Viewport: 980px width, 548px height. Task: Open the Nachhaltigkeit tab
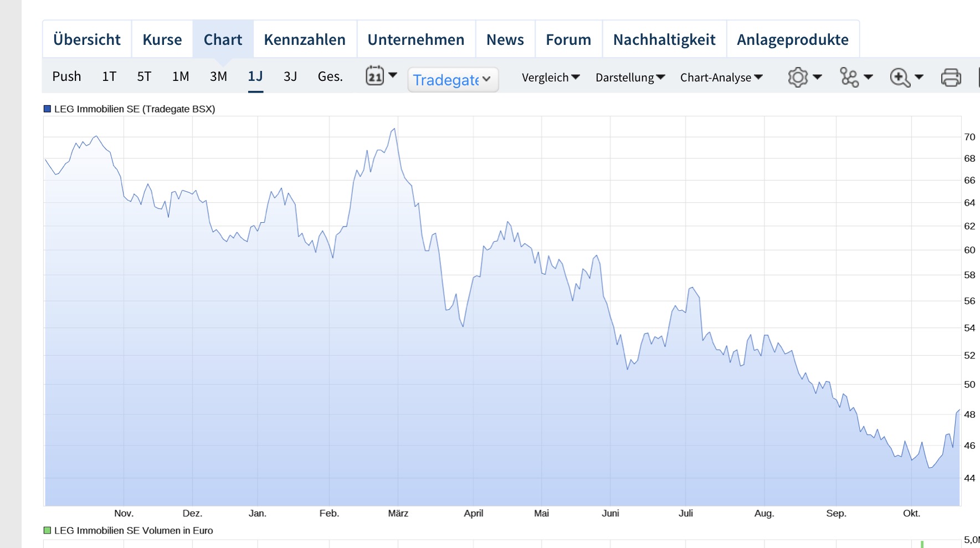click(664, 39)
